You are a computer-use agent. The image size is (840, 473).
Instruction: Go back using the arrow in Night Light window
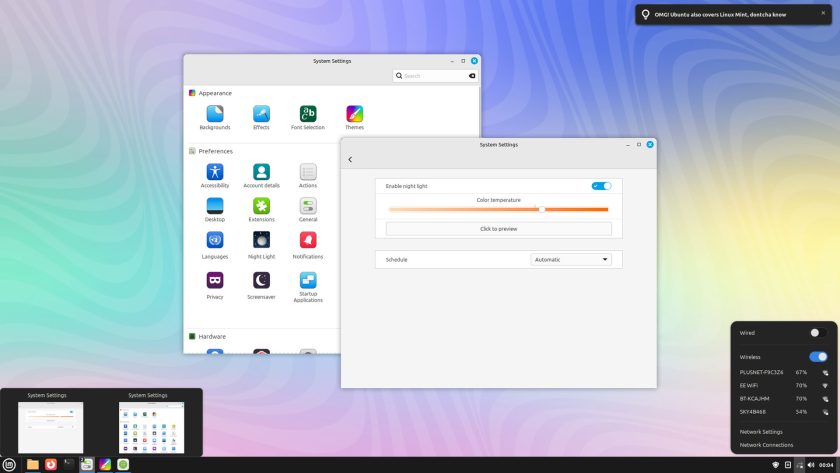[x=350, y=160]
